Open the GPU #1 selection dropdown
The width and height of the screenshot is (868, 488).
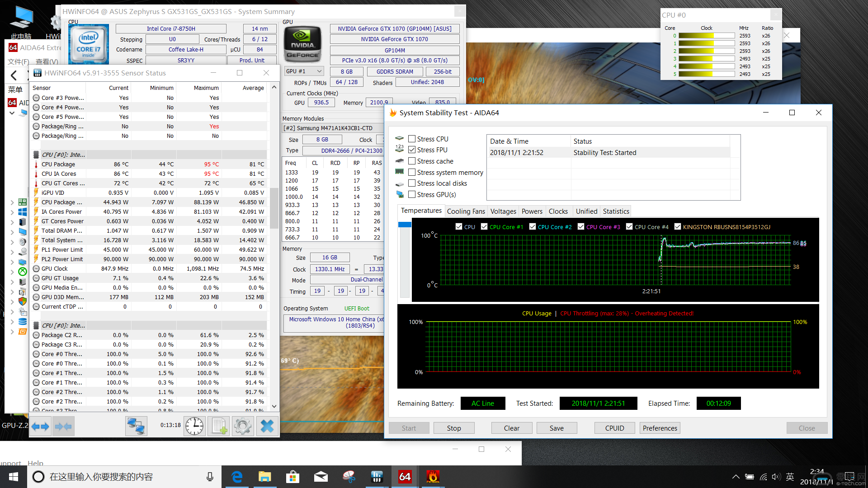[304, 71]
